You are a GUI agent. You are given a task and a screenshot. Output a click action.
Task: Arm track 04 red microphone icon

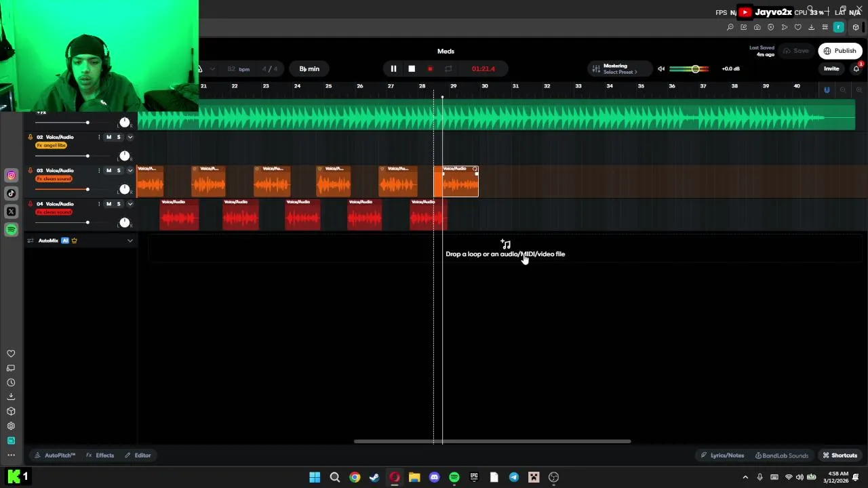(30, 203)
